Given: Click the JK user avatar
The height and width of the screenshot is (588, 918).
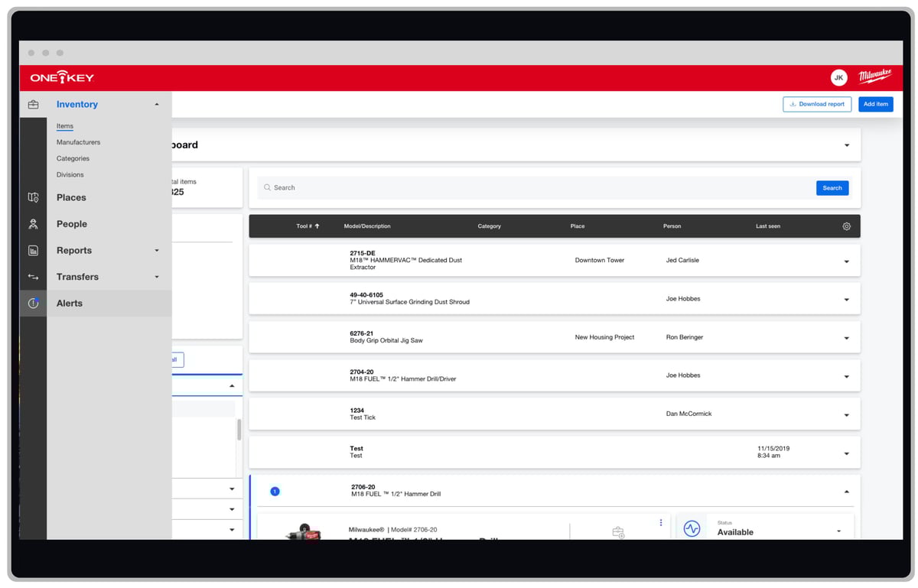Looking at the screenshot, I should pos(838,77).
